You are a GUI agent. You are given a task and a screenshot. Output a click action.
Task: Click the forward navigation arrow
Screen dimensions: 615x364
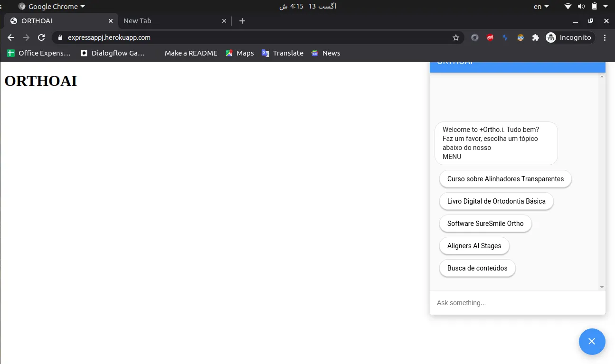coord(26,37)
